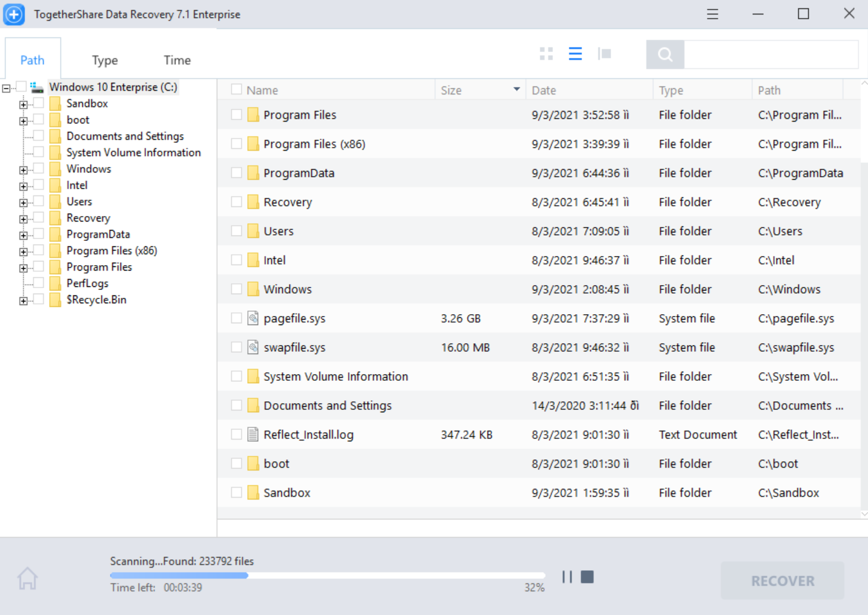Switch to thumbnail grid view
The image size is (868, 615).
pyautogui.click(x=546, y=54)
